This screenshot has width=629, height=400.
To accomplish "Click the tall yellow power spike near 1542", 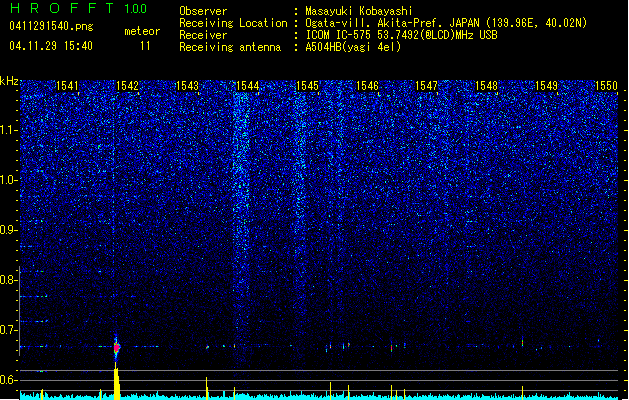I will tap(117, 383).
